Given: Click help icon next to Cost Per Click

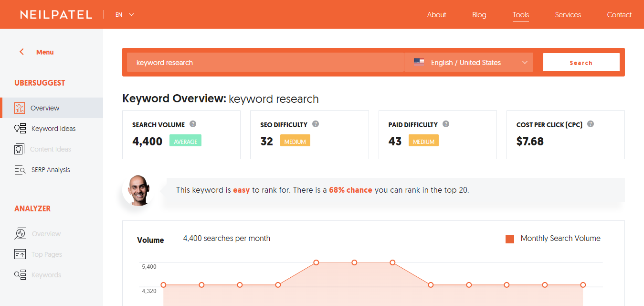Looking at the screenshot, I should tap(591, 124).
